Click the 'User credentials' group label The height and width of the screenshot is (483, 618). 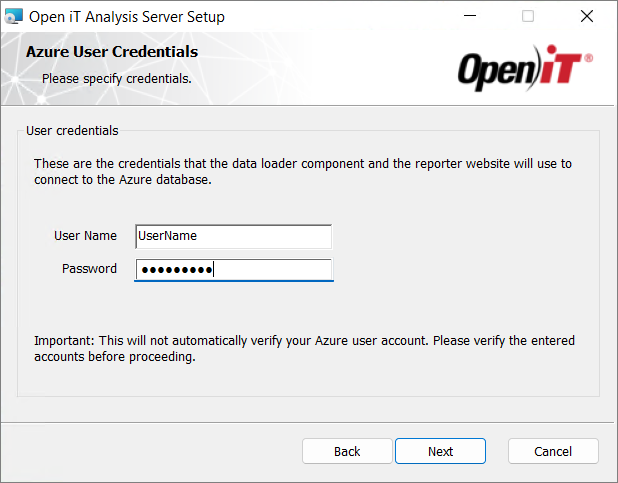tap(72, 131)
